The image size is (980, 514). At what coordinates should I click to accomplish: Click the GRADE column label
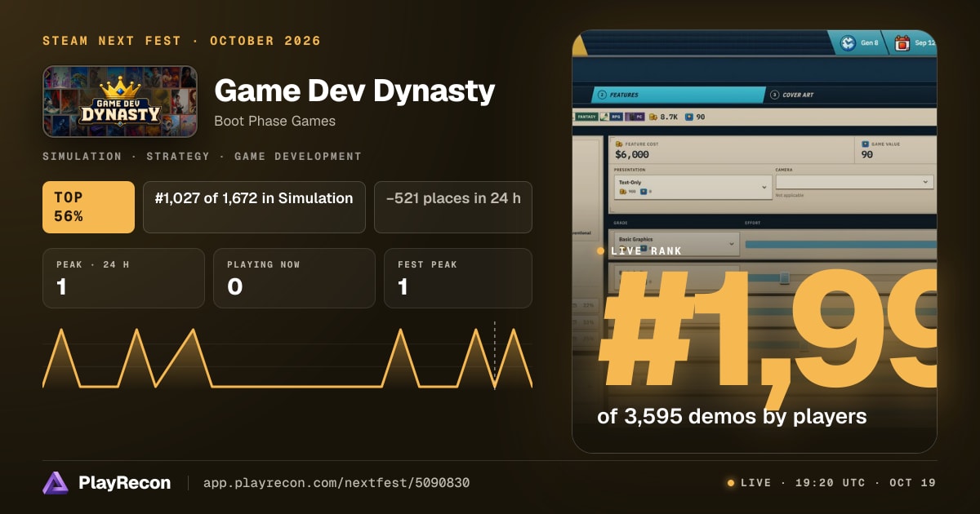coord(621,223)
